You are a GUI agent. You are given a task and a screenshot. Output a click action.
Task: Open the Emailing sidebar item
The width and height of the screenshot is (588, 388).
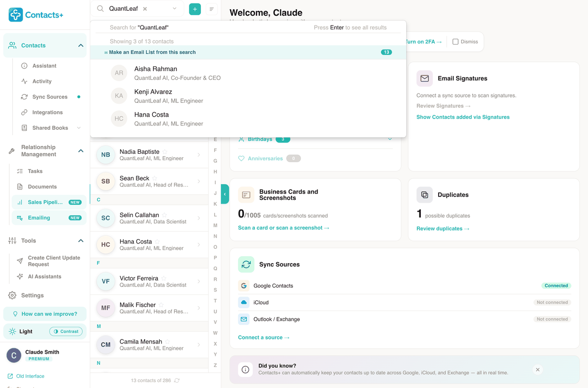pyautogui.click(x=49, y=218)
